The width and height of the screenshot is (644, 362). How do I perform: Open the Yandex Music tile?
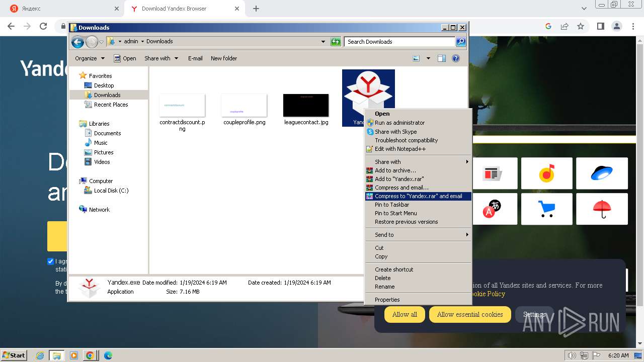547,173
